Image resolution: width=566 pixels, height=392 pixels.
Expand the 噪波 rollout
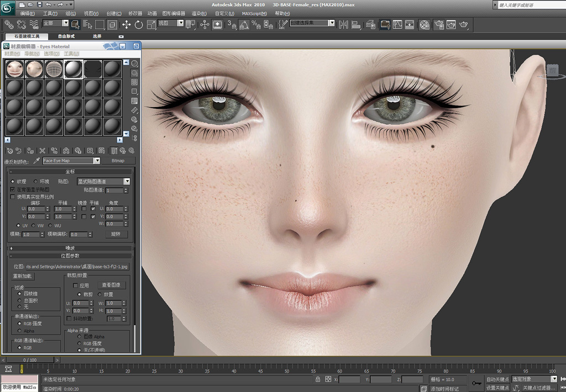[x=70, y=248]
